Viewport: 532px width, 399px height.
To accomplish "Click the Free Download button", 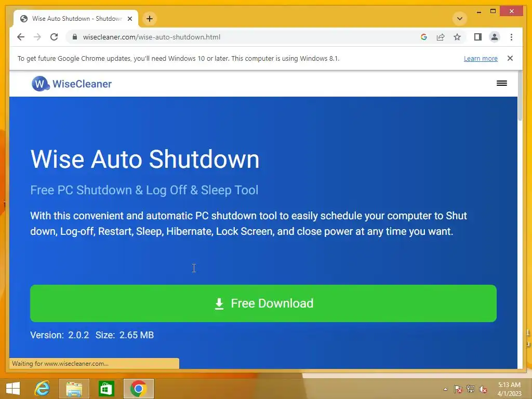I will (x=263, y=303).
